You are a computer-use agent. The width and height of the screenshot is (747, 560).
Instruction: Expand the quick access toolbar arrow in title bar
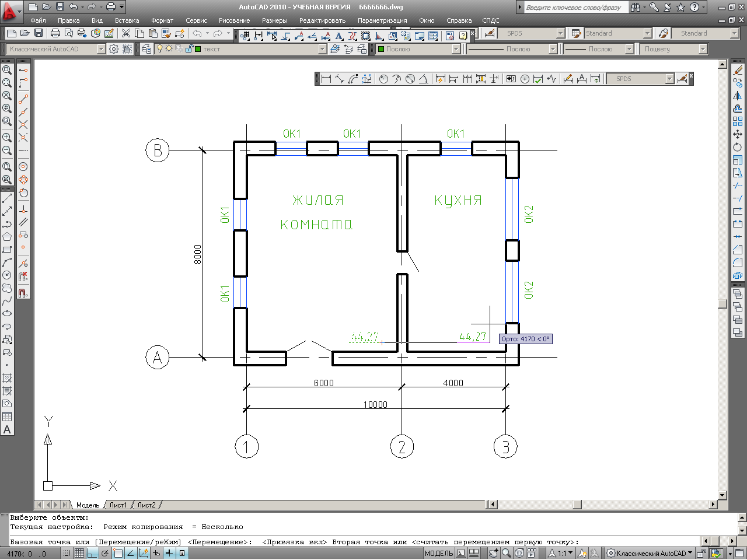coord(122,7)
